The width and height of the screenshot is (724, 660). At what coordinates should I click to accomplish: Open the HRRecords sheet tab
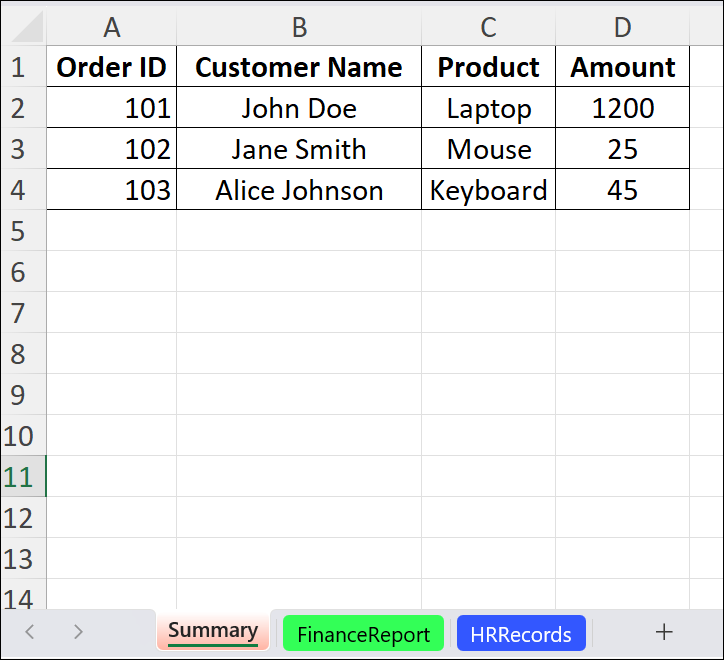[520, 634]
